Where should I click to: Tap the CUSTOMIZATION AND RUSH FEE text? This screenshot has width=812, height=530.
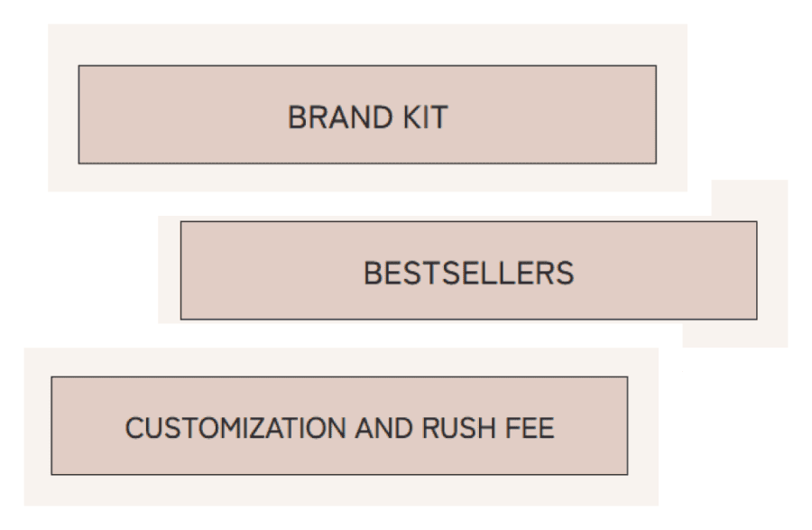(340, 428)
